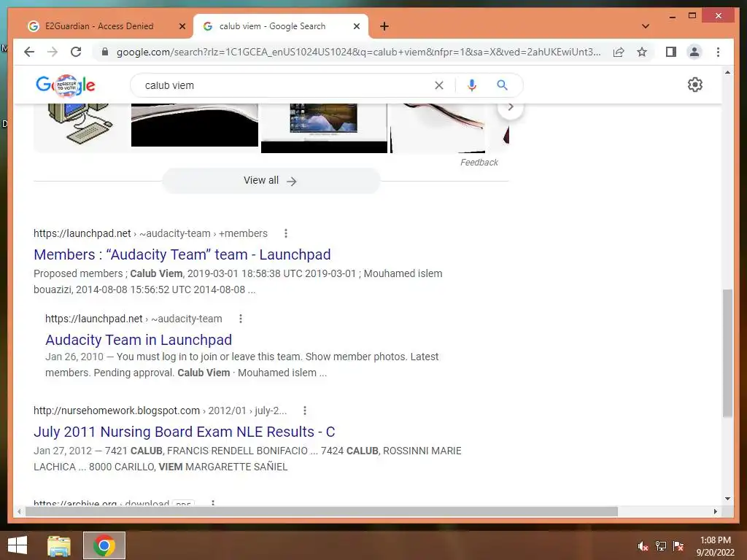This screenshot has width=747, height=560.
Task: Open the network status tray icon
Action: click(x=660, y=546)
